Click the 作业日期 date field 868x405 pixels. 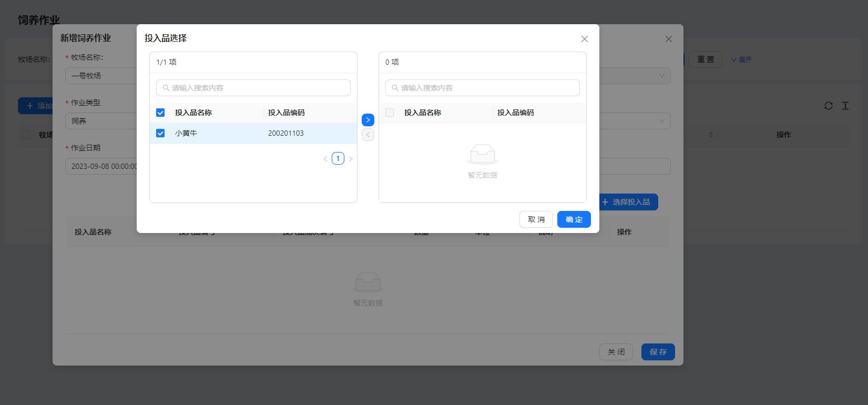[x=101, y=166]
